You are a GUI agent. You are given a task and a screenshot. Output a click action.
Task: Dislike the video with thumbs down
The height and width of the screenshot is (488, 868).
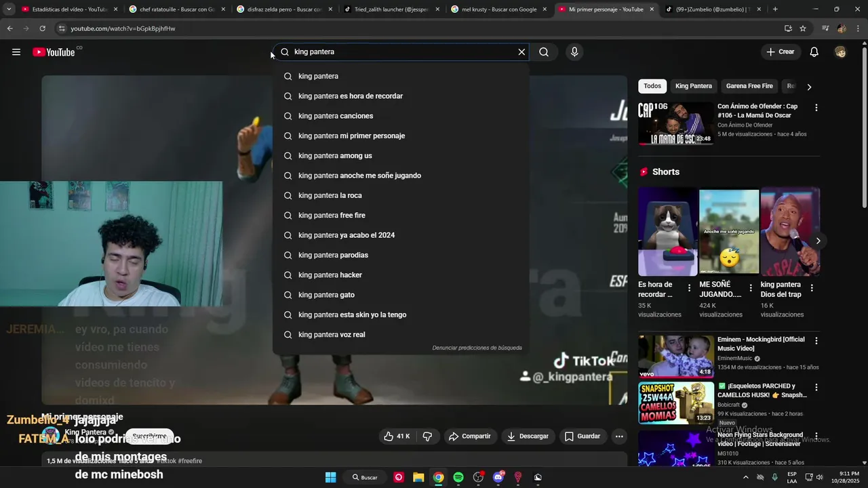click(x=427, y=436)
